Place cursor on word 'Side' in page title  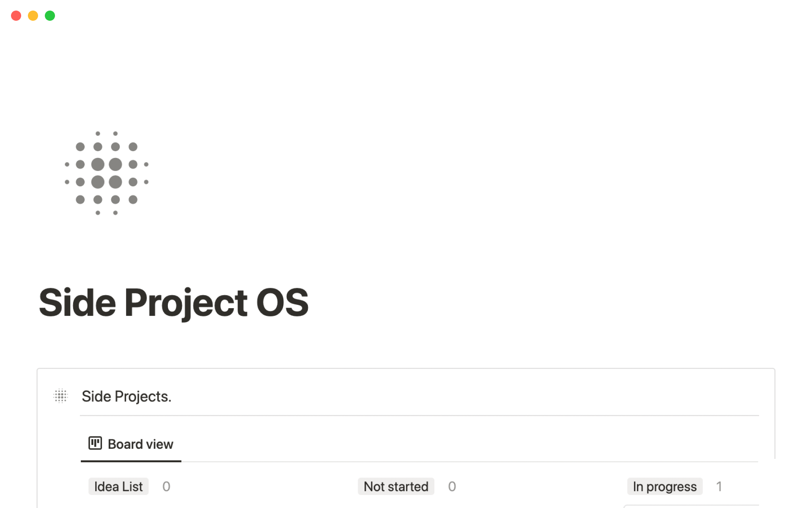[x=77, y=302]
